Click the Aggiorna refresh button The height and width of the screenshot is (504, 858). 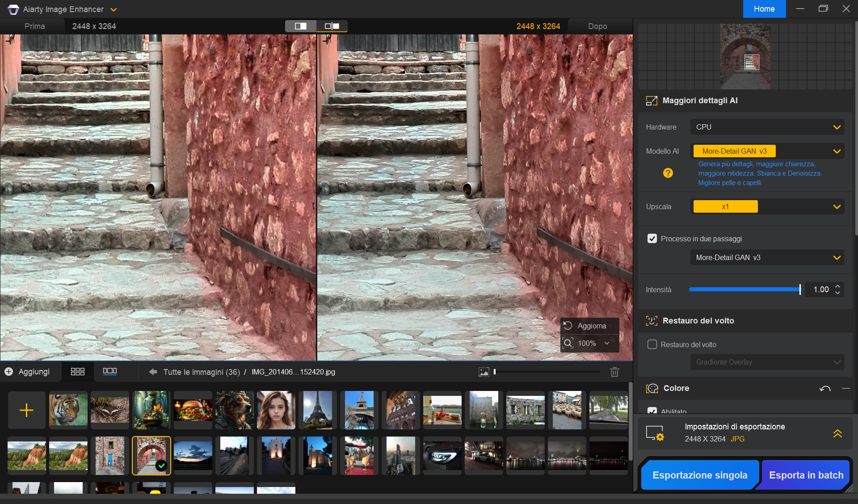(x=585, y=326)
